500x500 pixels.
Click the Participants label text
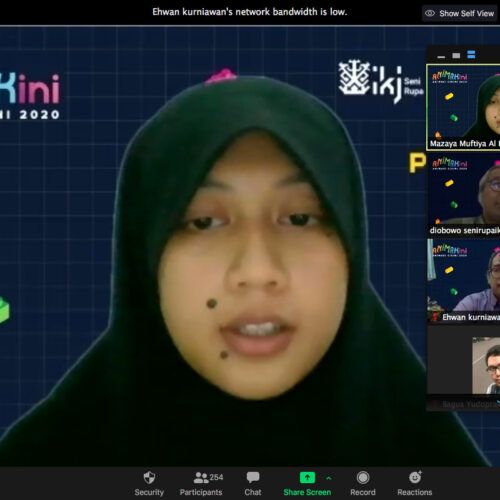[201, 492]
